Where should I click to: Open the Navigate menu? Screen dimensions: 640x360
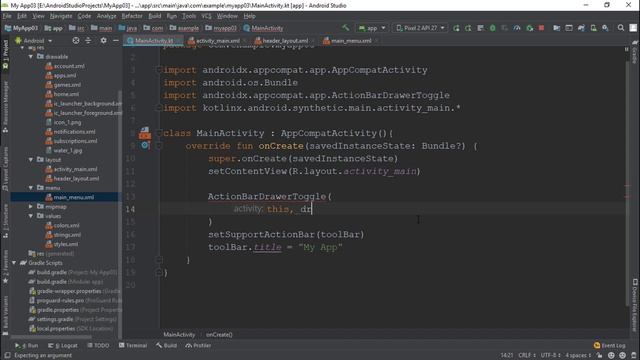(61, 16)
